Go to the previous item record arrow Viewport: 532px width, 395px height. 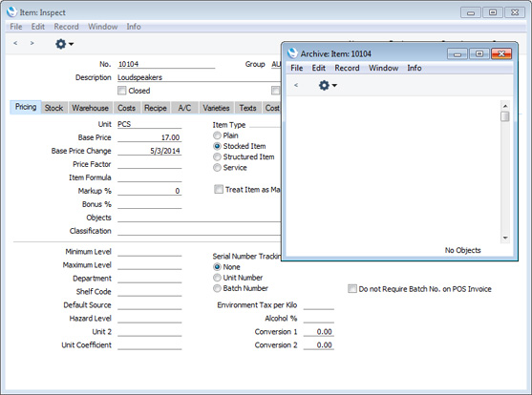pyautogui.click(x=15, y=43)
